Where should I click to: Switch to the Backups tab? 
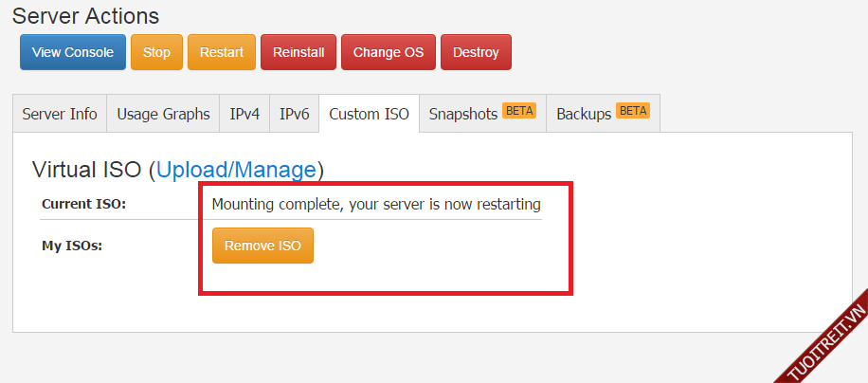tap(584, 114)
